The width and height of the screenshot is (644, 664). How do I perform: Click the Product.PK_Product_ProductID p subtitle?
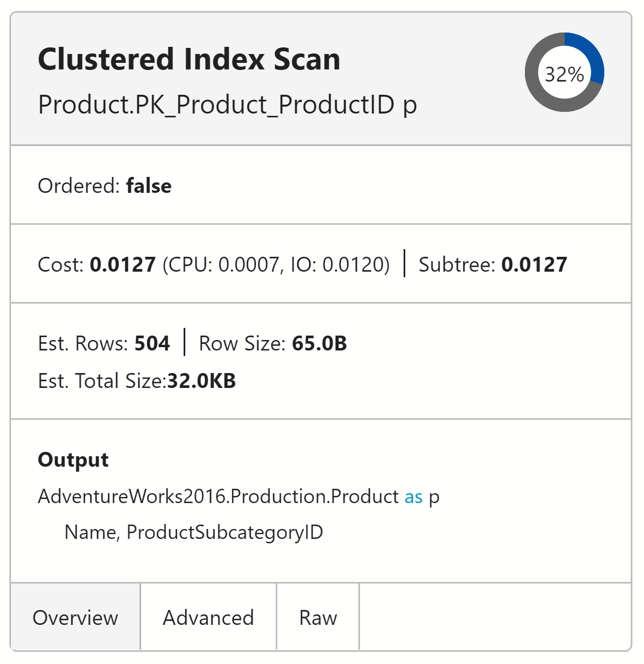(227, 104)
